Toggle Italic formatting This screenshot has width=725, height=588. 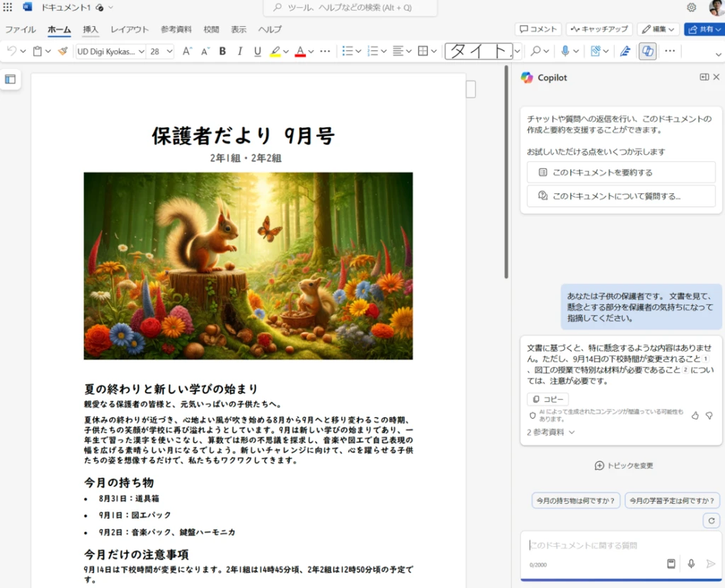[241, 51]
